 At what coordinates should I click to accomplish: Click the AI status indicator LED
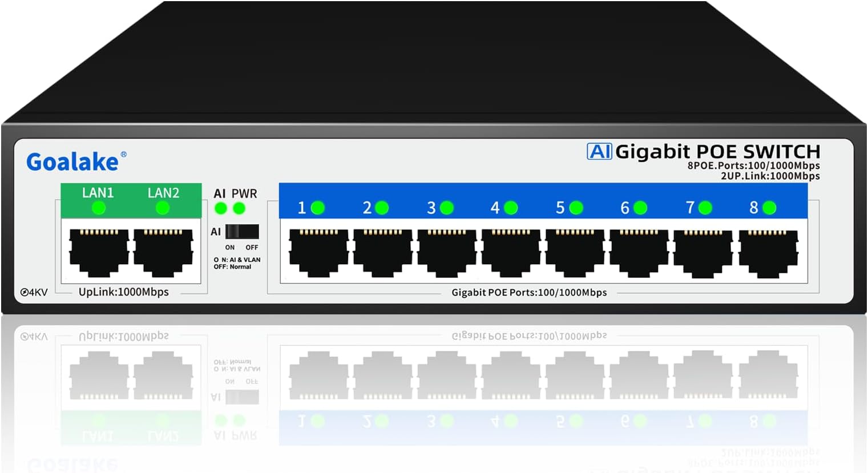click(x=220, y=209)
